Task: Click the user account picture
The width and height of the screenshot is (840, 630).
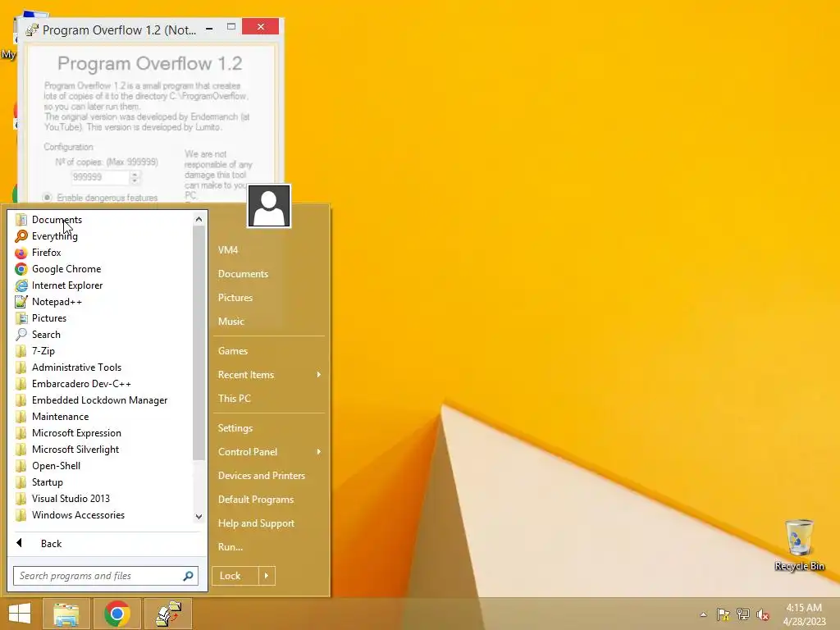Action: pos(269,206)
